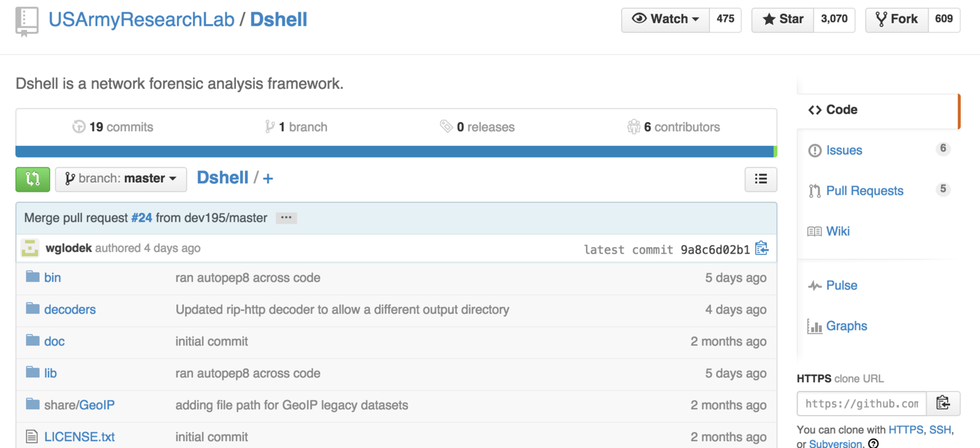This screenshot has height=448, width=980.
Task: Switch to the Issues tab
Action: coord(844,150)
